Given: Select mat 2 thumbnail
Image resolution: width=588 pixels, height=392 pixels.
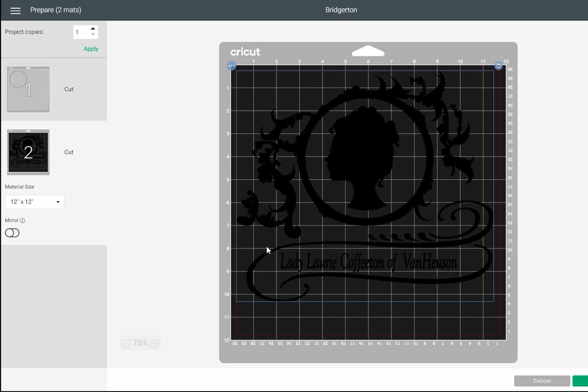Looking at the screenshot, I should 28,152.
